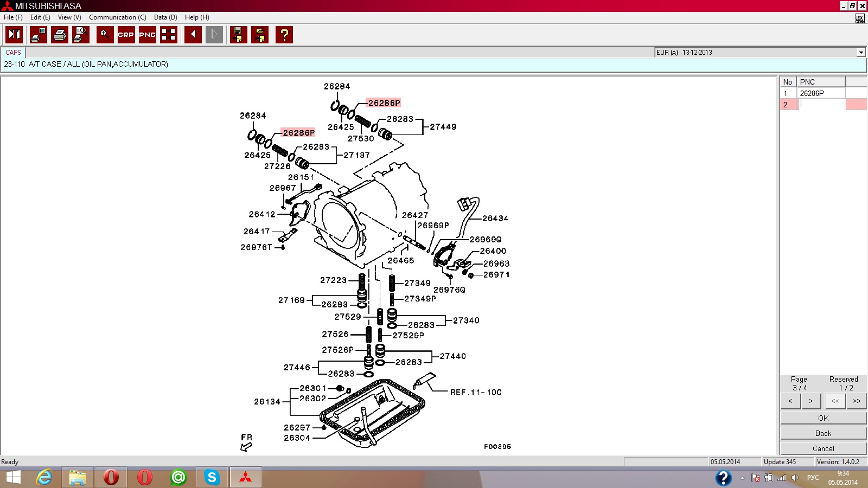Screen dimensions: 868x488
Task: Go back with the left arrow icon
Action: pos(193,35)
